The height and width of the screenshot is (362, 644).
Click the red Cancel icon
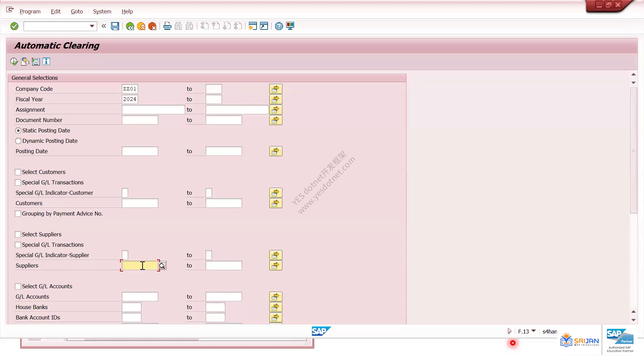click(x=152, y=26)
